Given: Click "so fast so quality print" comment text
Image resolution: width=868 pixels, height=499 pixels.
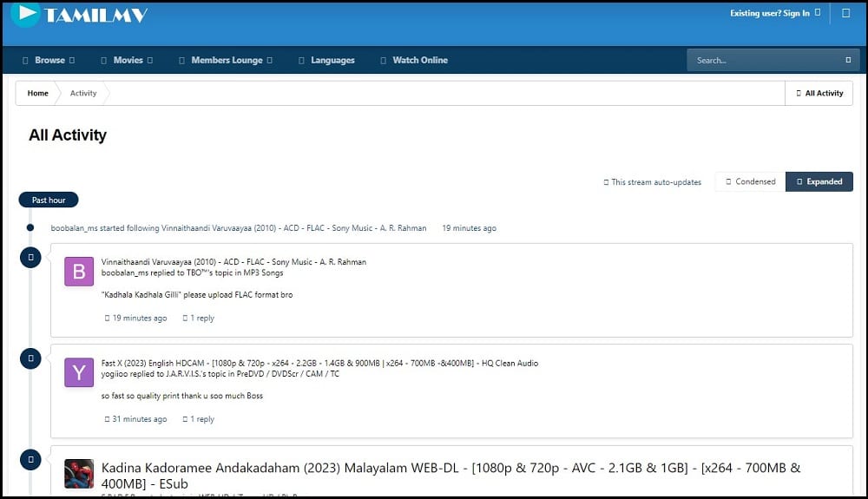Looking at the screenshot, I should click(182, 396).
